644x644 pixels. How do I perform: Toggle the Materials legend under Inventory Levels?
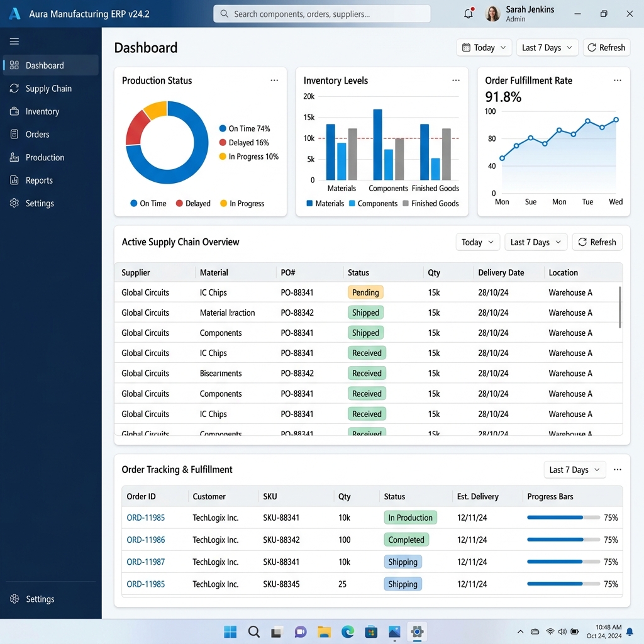325,203
